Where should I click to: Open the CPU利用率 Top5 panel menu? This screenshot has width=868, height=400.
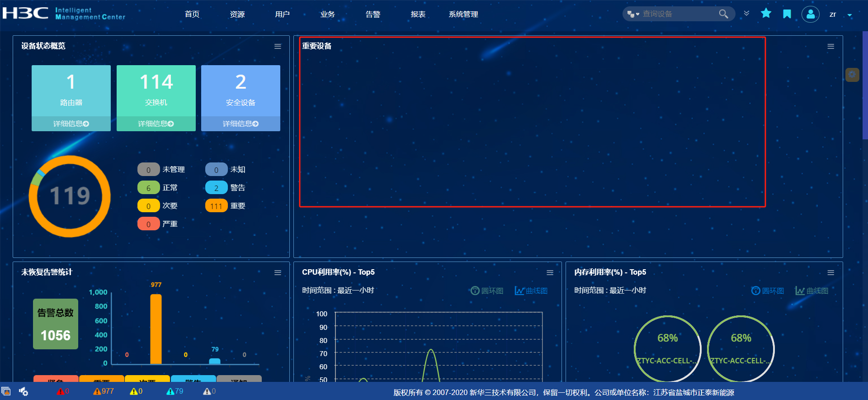click(x=550, y=272)
